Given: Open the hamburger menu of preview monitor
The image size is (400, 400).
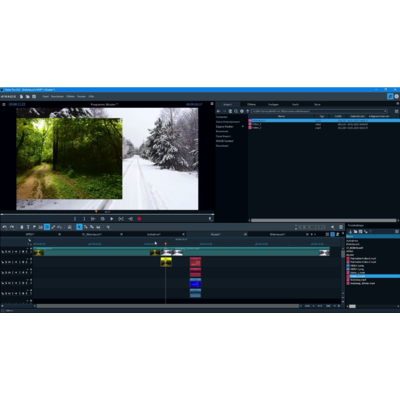Looking at the screenshot, I should pos(4,104).
